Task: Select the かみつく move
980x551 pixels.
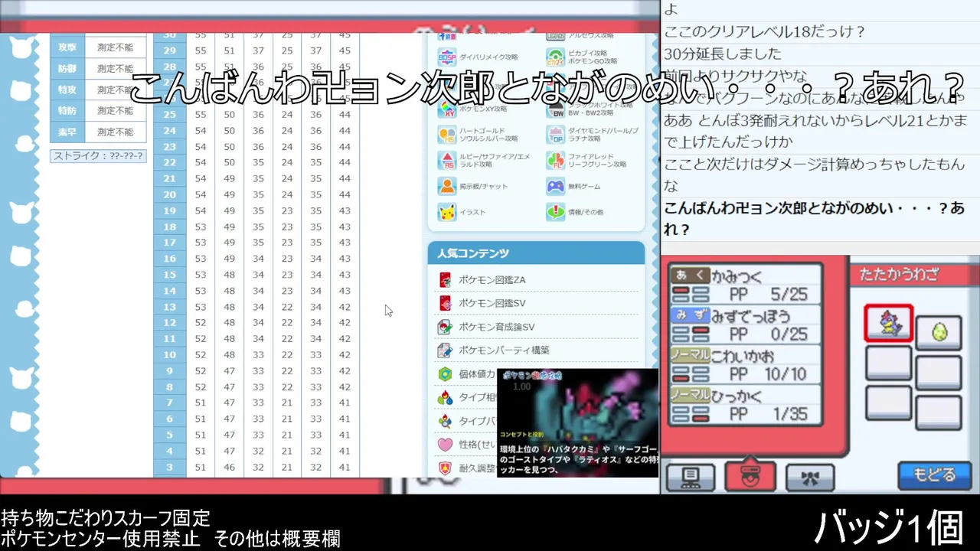Action: [745, 285]
